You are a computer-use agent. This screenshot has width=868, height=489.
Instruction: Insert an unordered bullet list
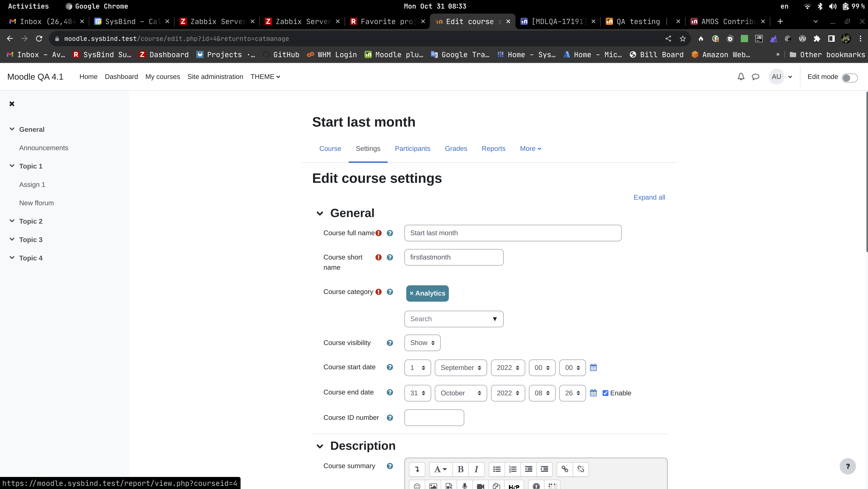pyautogui.click(x=497, y=469)
